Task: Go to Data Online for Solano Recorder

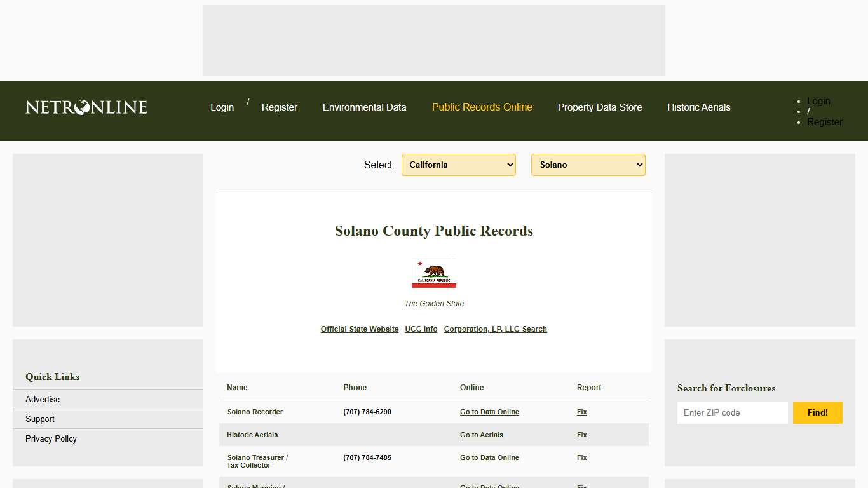Action: coord(489,412)
